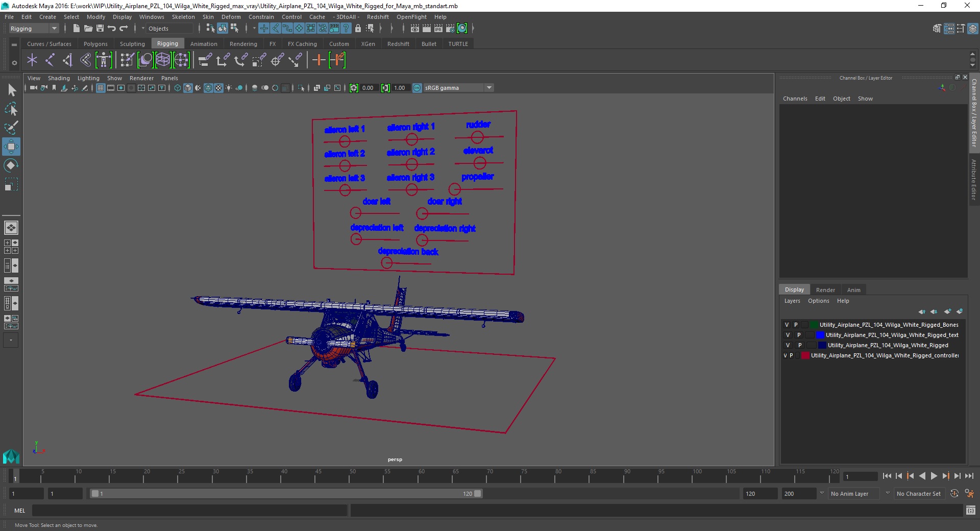Redo the last action
This screenshot has width=980, height=531.
coord(124,29)
